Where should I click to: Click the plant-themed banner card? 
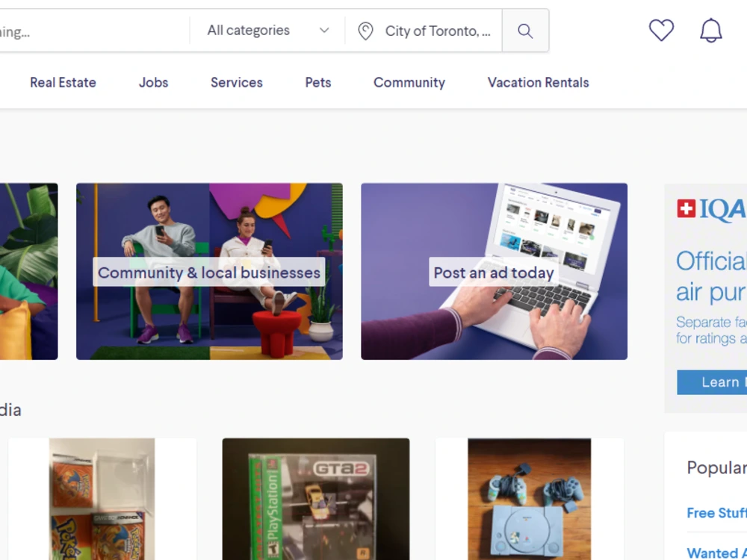28,272
